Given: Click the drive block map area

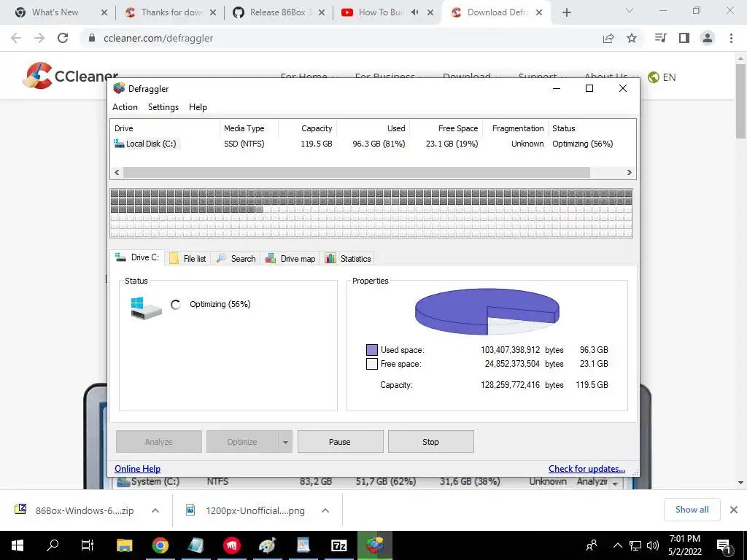Looking at the screenshot, I should (371, 214).
